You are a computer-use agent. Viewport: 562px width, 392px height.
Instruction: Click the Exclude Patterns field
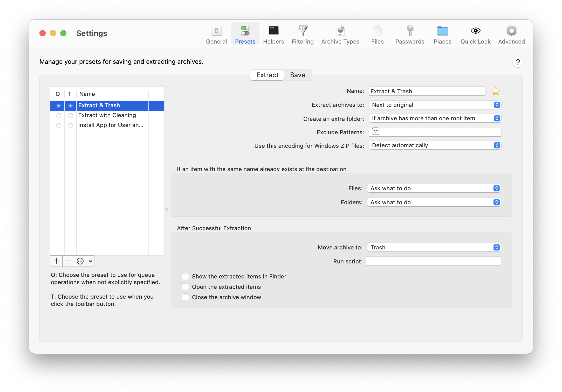pyautogui.click(x=435, y=132)
